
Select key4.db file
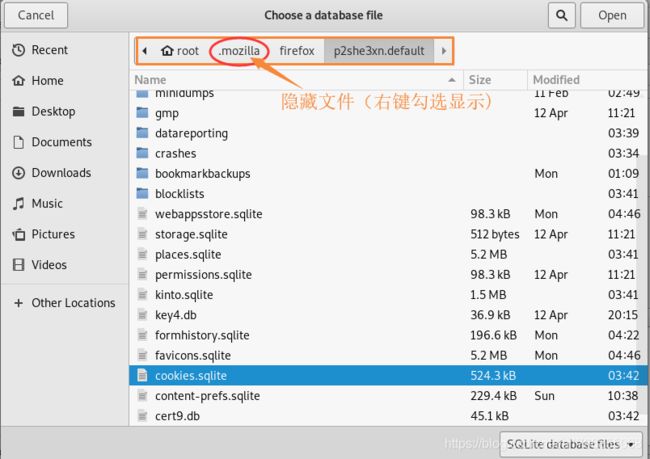coord(386,315)
